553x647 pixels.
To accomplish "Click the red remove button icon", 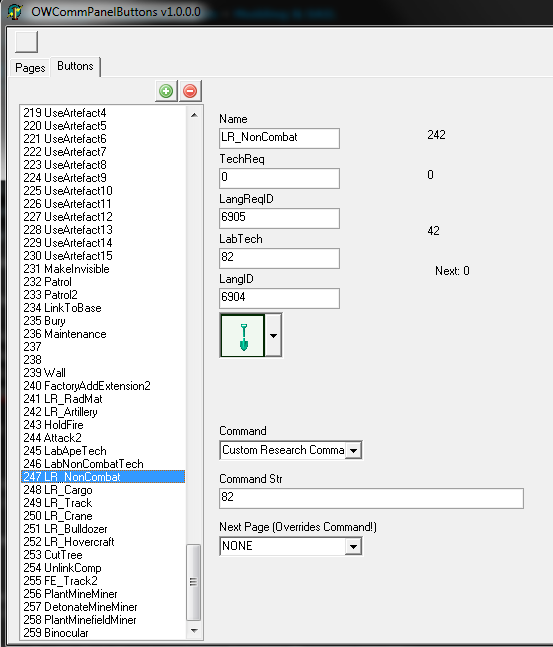I will [x=190, y=91].
